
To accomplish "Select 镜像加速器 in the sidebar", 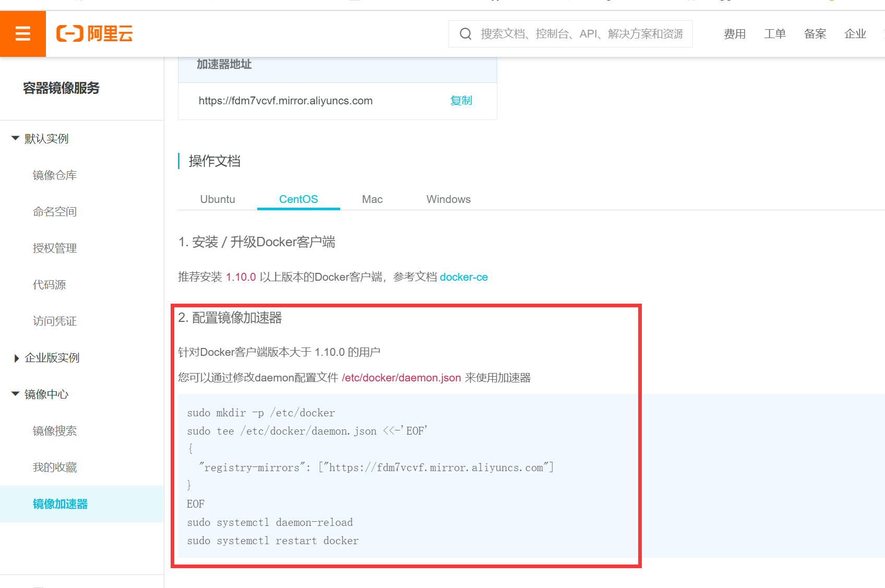I will pyautogui.click(x=82, y=504).
